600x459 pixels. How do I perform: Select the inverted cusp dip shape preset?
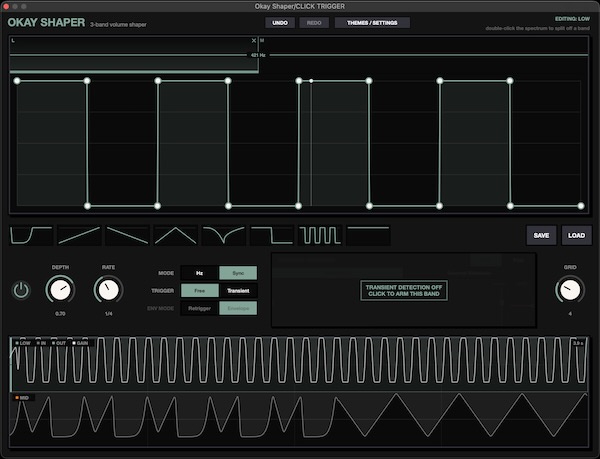click(x=224, y=235)
